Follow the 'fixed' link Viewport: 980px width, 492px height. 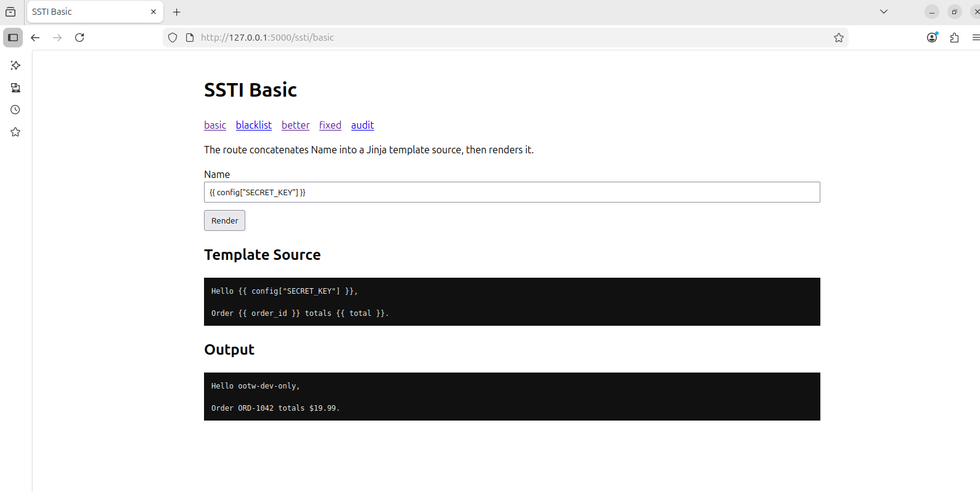coord(330,125)
